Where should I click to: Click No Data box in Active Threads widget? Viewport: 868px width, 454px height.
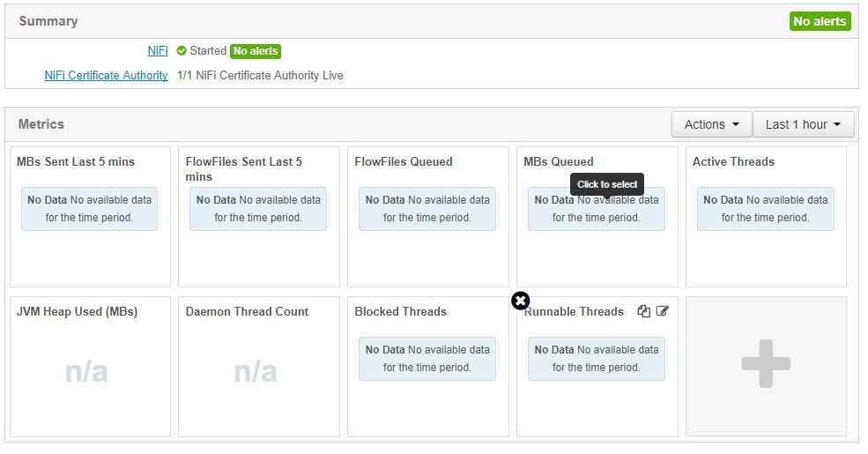point(766,209)
